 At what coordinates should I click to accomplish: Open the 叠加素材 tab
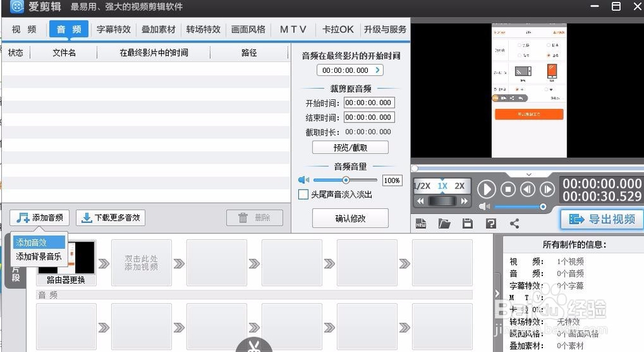tap(158, 29)
